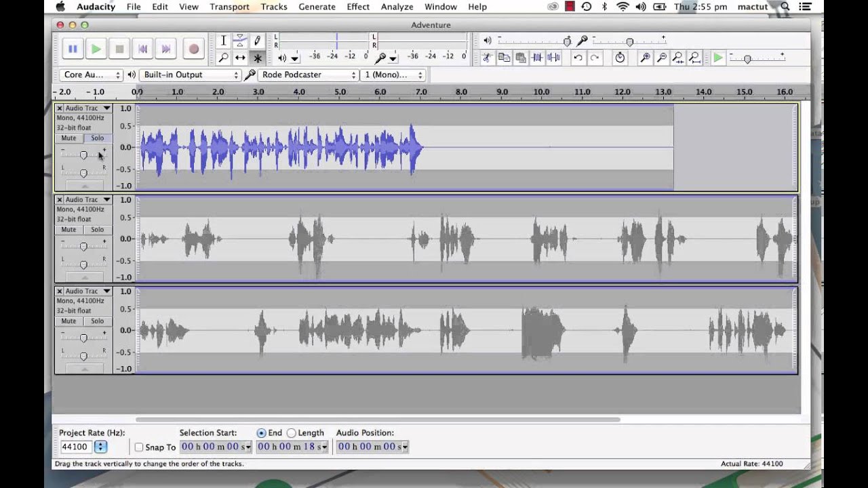
Task: Click the Pause transport button
Action: click(x=73, y=49)
